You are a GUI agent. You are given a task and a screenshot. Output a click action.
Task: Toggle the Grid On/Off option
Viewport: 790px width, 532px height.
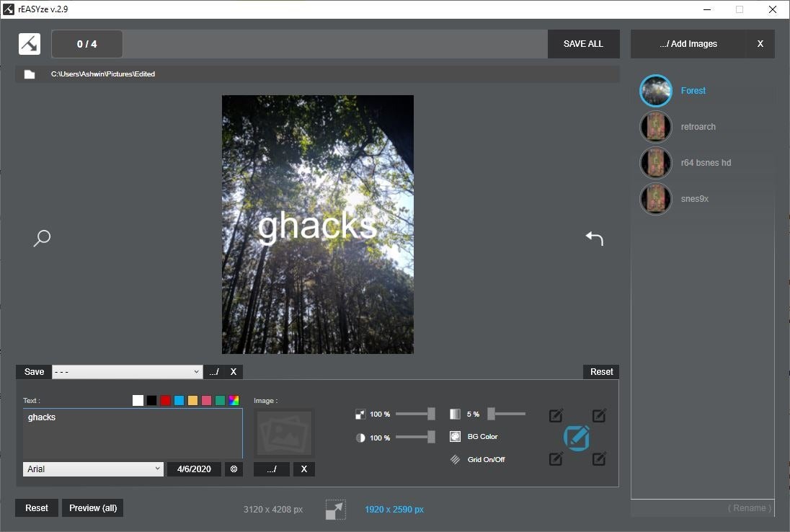477,459
